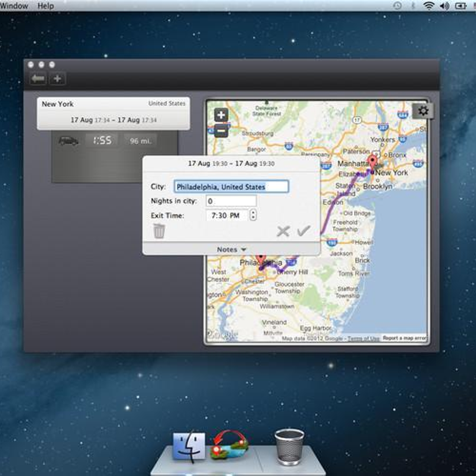The width and height of the screenshot is (476, 476).
Task: Select the New York city card
Action: tap(113, 113)
